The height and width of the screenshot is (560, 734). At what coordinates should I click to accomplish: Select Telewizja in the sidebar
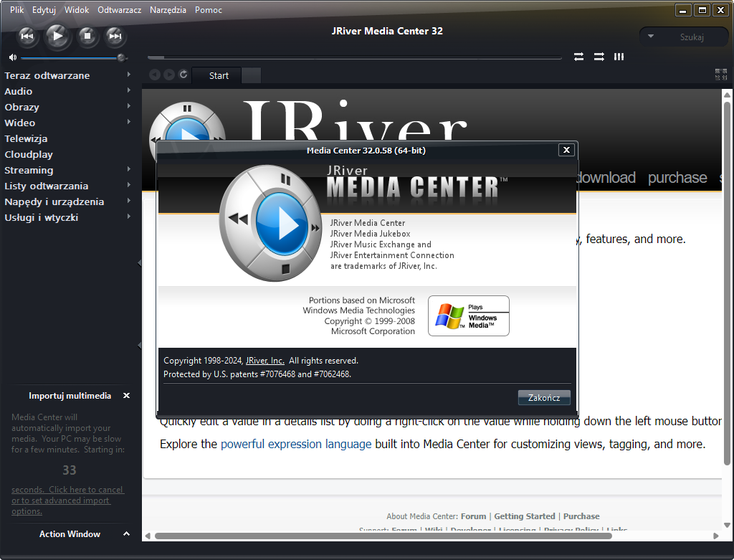point(26,138)
